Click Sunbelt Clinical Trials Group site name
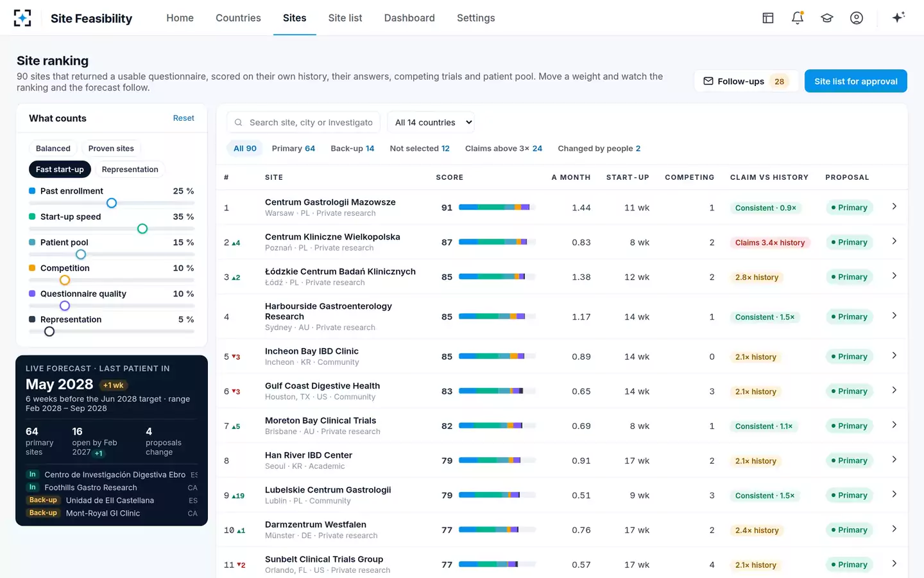Image resolution: width=924 pixels, height=578 pixels. tap(324, 559)
